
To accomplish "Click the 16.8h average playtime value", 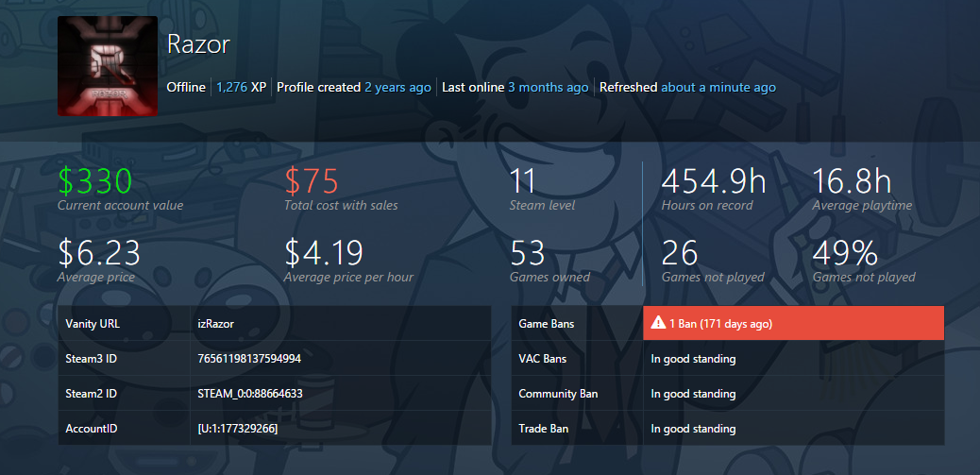I will coord(852,182).
